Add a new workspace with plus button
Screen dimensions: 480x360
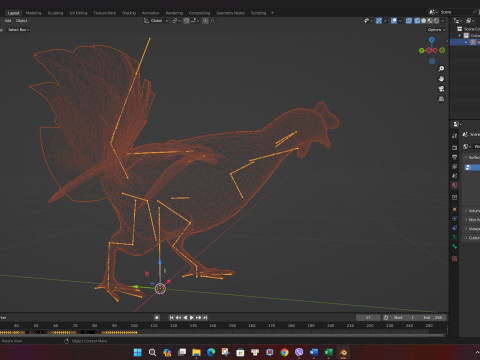point(272,13)
